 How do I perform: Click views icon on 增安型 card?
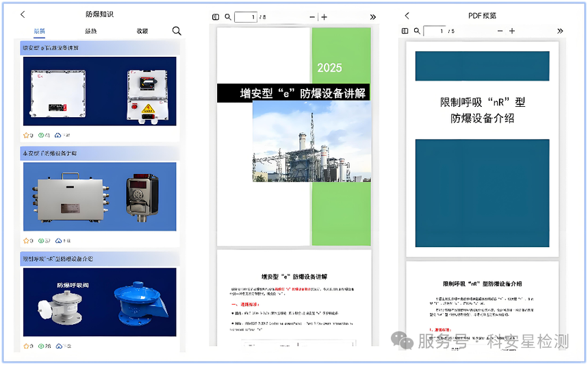pyautogui.click(x=41, y=135)
